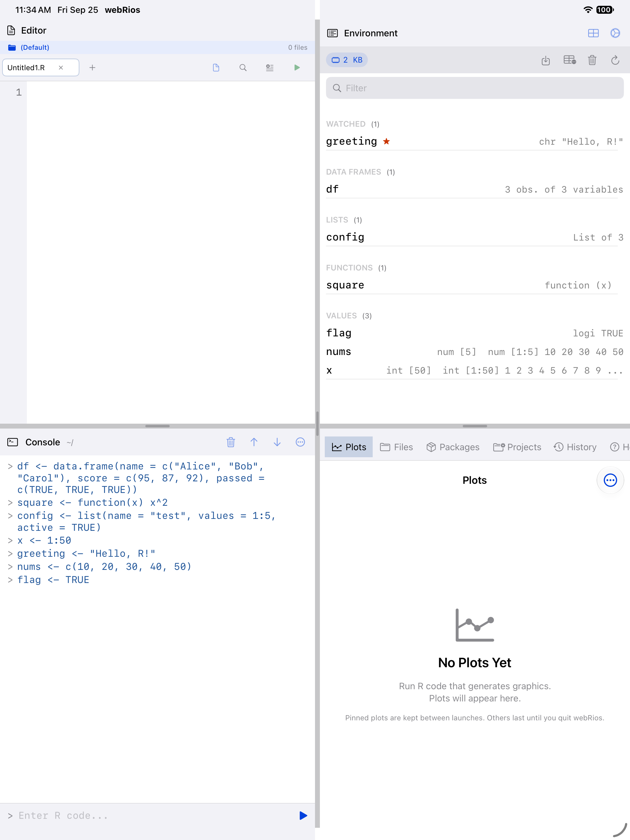
Task: Open the Console more options menu
Action: [300, 442]
